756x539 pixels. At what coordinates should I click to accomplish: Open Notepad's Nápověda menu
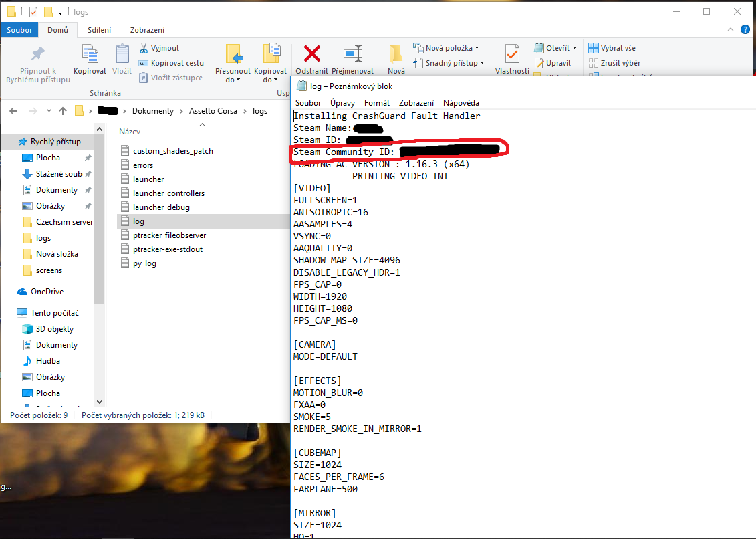(x=461, y=103)
